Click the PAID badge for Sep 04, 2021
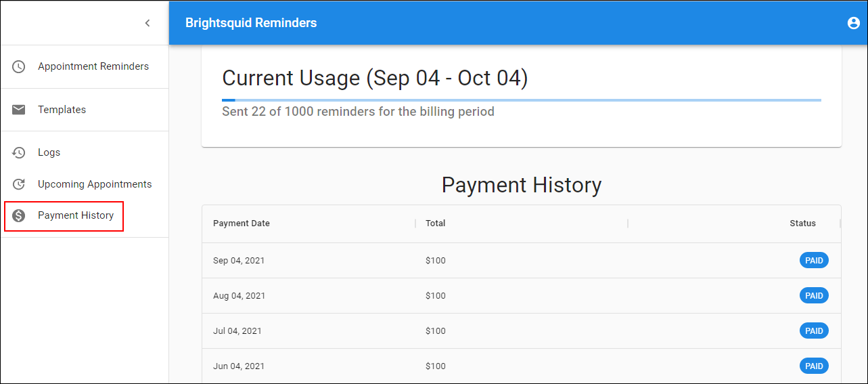Image resolution: width=868 pixels, height=384 pixels. click(x=814, y=261)
